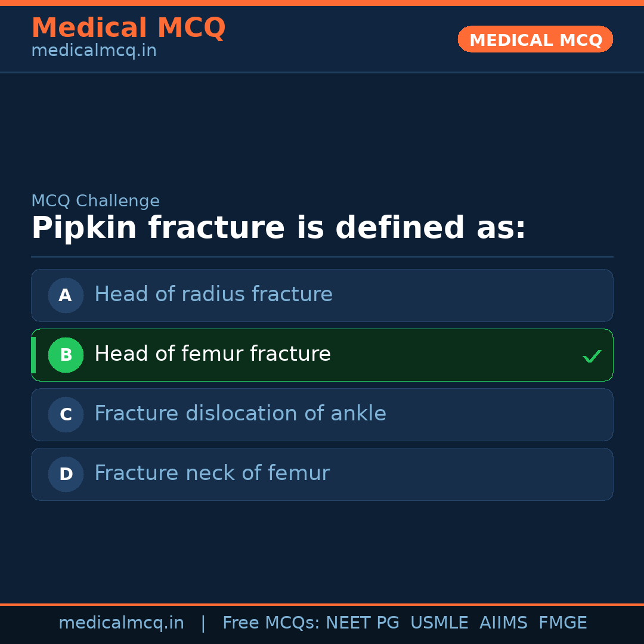
Task: Click USMLE in the footer
Action: (x=439, y=623)
